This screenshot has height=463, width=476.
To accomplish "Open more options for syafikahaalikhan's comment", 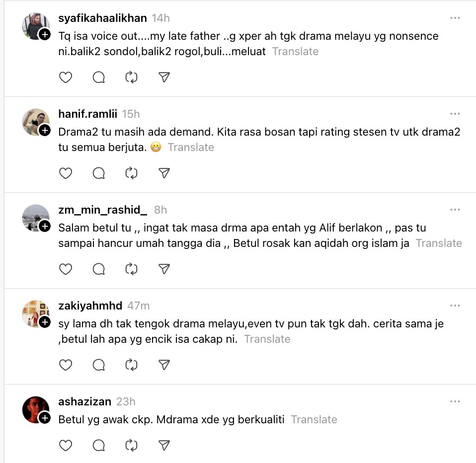I will (x=455, y=18).
